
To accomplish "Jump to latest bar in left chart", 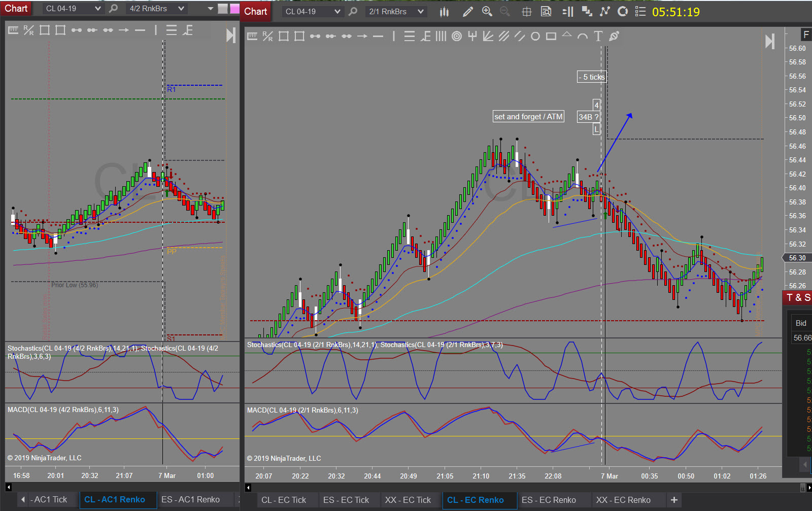I will [230, 35].
